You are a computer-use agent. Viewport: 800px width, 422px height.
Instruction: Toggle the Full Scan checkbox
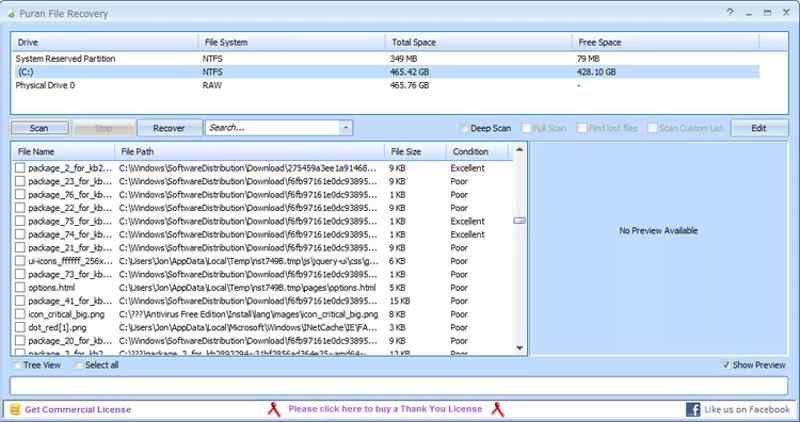click(x=526, y=128)
